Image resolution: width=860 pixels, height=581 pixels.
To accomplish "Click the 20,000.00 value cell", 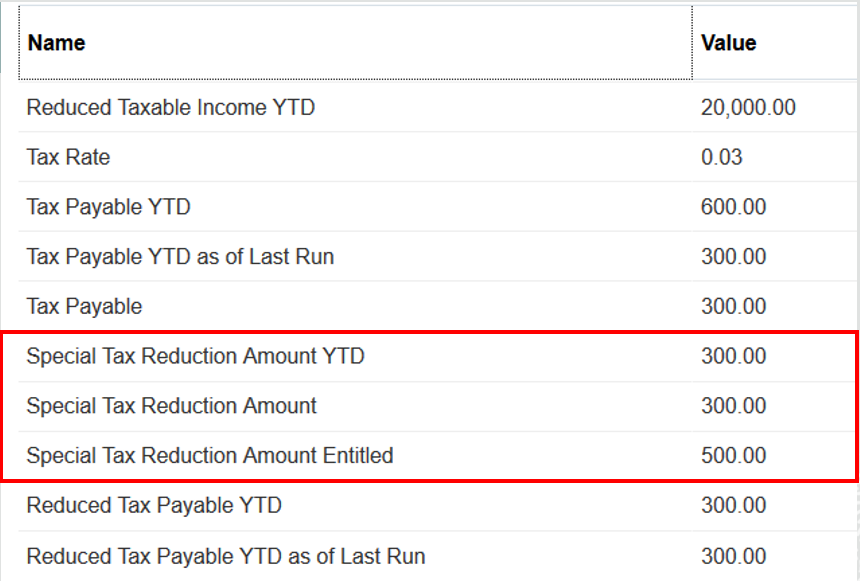I will tap(748, 107).
